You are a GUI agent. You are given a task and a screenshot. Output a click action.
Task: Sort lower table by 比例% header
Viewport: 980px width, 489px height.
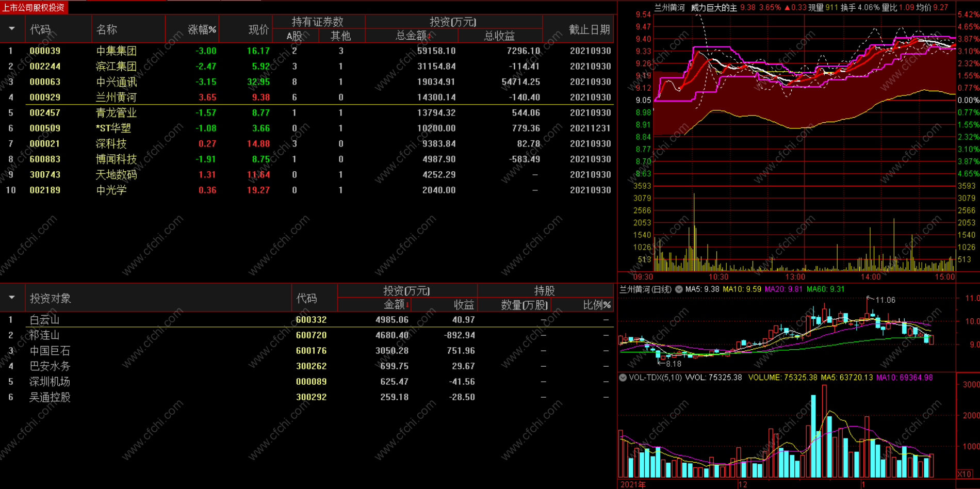pyautogui.click(x=597, y=305)
